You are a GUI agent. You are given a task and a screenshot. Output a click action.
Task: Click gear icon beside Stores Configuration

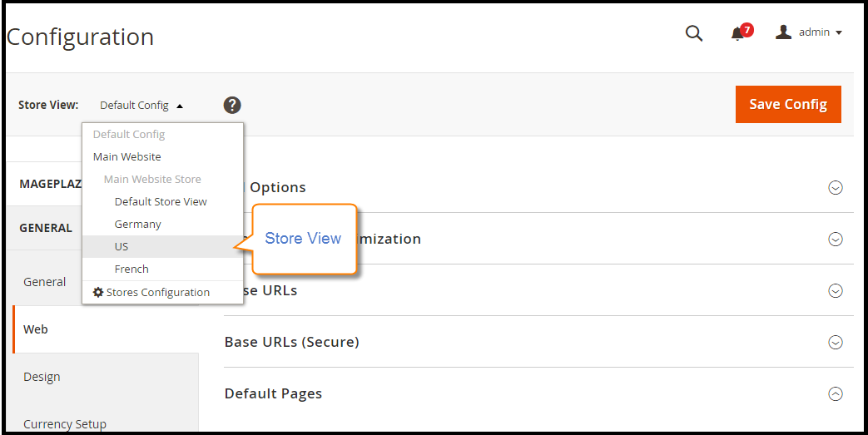tap(98, 292)
